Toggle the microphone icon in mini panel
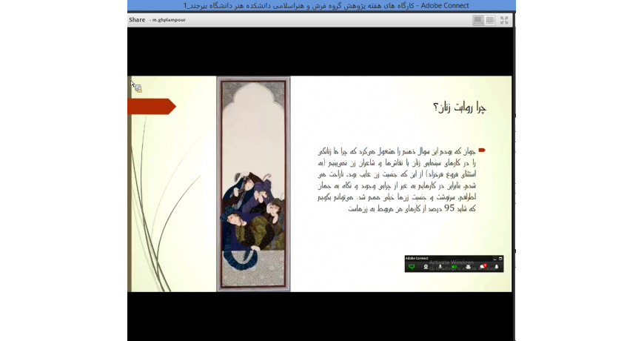The image size is (644, 341). (440, 267)
